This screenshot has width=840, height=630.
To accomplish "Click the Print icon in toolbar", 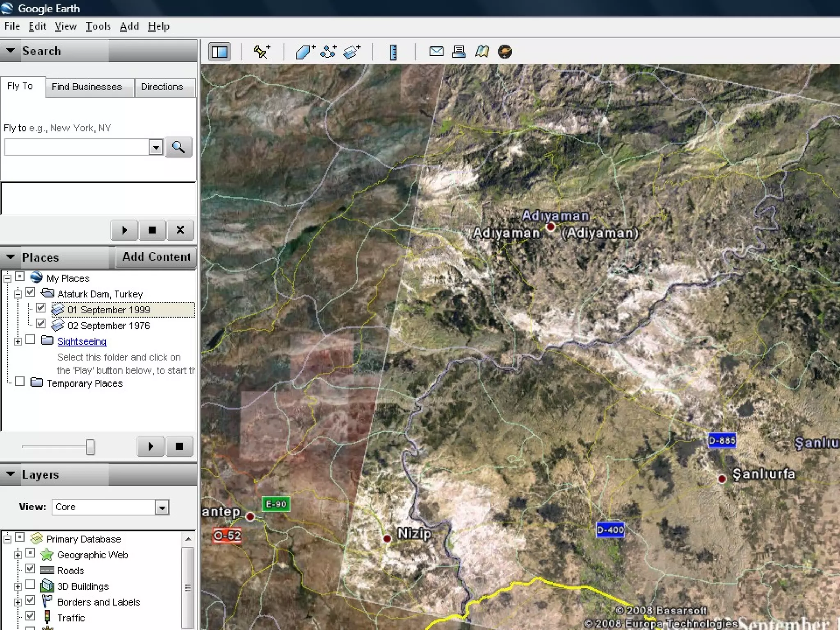I will pyautogui.click(x=459, y=52).
